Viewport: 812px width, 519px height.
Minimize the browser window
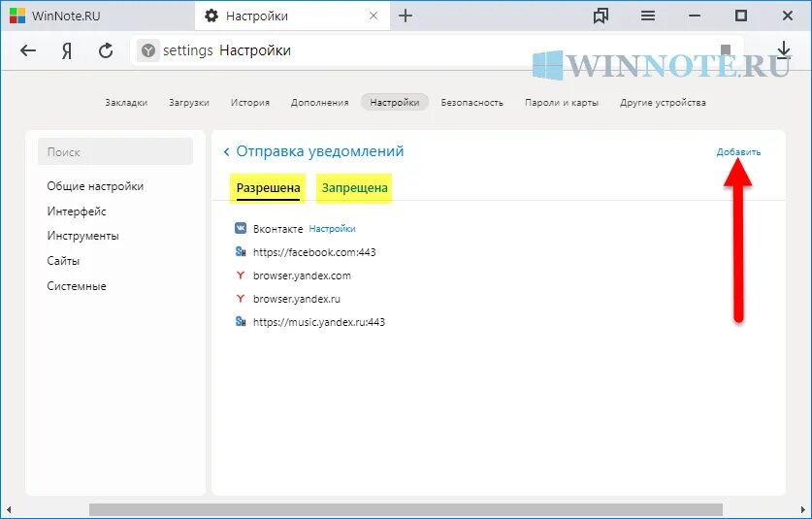[x=695, y=16]
